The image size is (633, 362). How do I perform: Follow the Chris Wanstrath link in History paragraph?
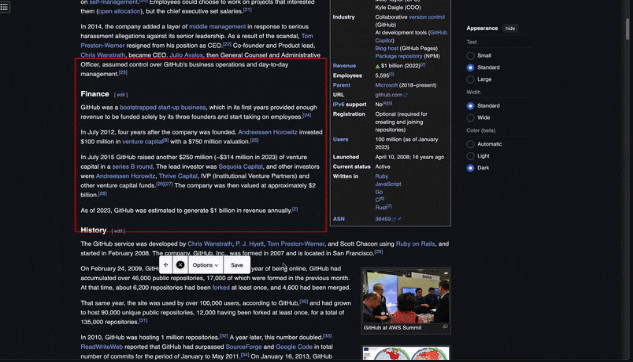pyautogui.click(x=210, y=244)
